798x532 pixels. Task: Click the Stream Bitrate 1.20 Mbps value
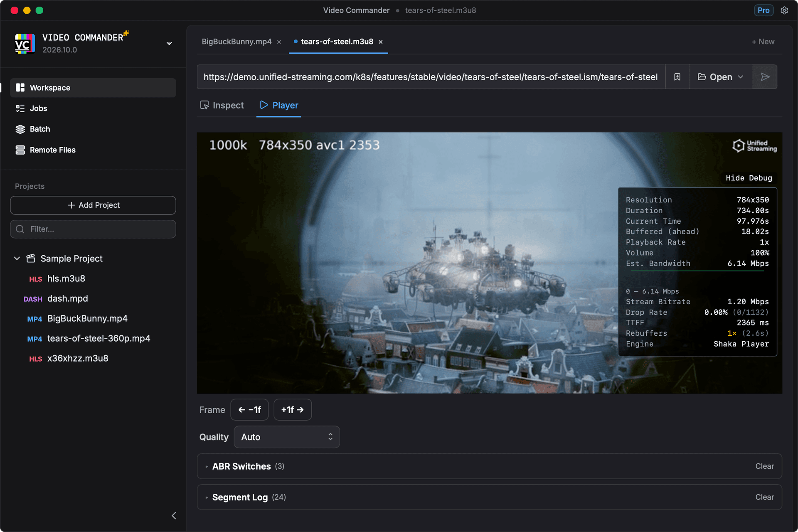coord(748,302)
